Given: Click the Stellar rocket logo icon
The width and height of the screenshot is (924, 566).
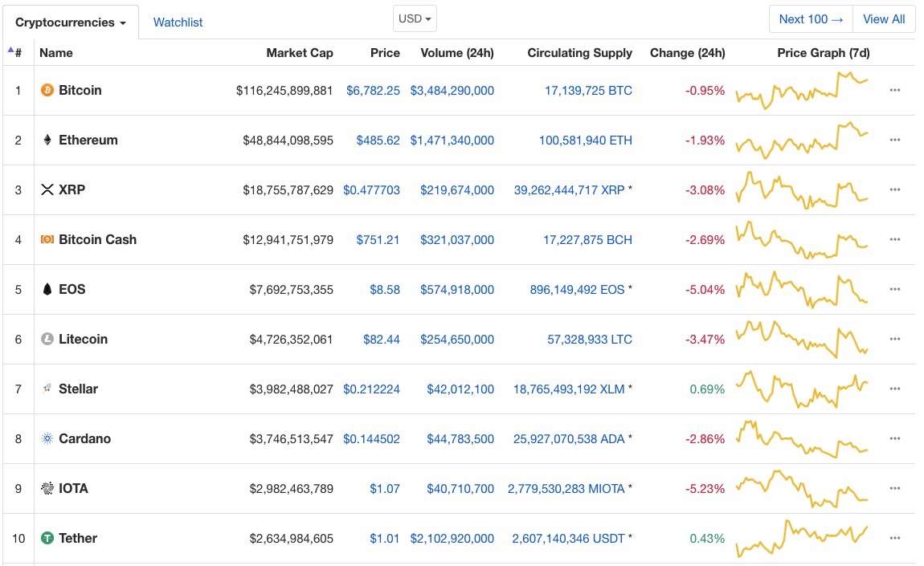Looking at the screenshot, I should point(47,388).
